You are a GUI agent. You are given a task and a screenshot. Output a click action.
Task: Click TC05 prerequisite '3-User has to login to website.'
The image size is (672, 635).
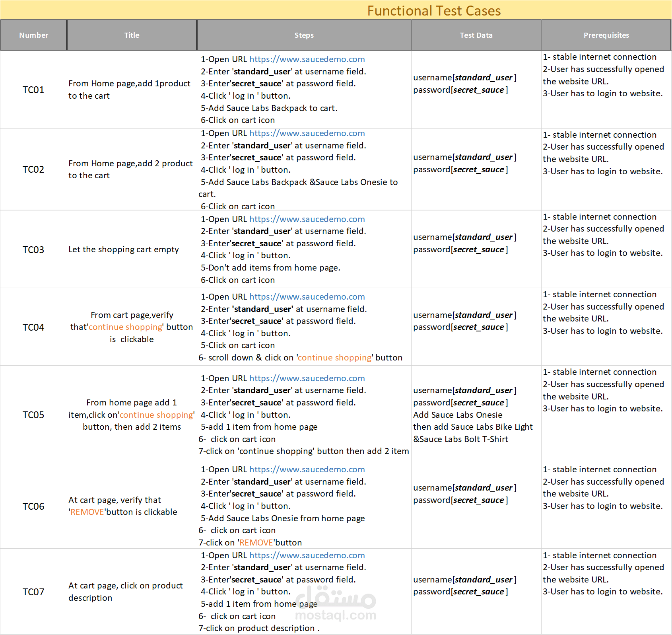(x=603, y=409)
